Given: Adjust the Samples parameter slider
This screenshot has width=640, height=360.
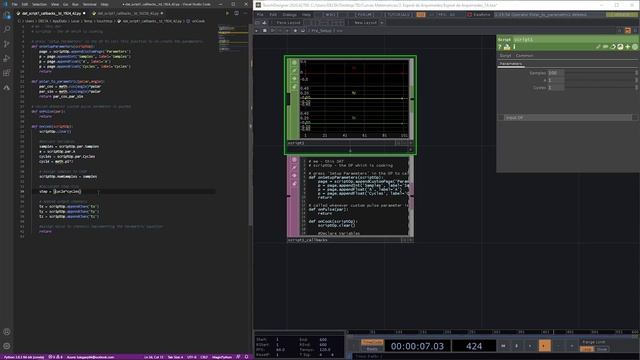Looking at the screenshot, I should click(601, 73).
